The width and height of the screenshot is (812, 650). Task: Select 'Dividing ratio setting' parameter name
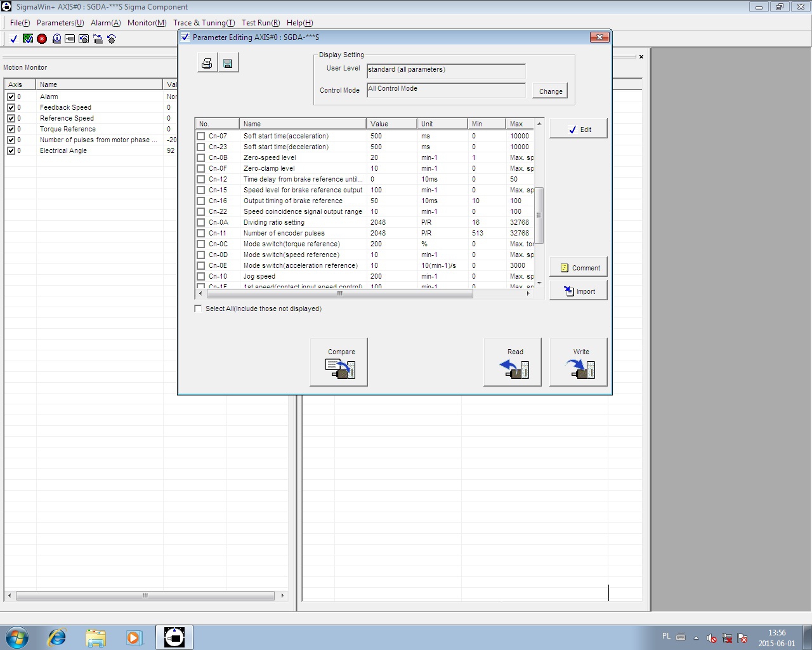[x=274, y=222]
